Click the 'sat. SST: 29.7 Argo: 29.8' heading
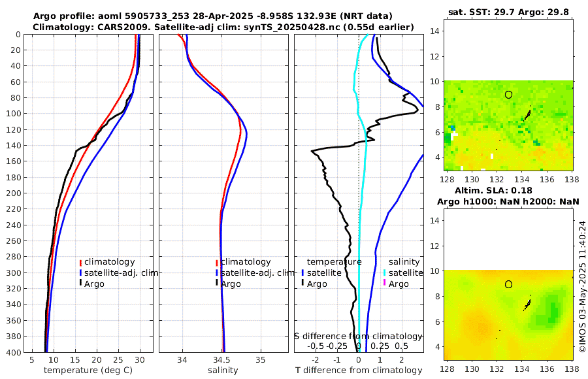 point(508,12)
